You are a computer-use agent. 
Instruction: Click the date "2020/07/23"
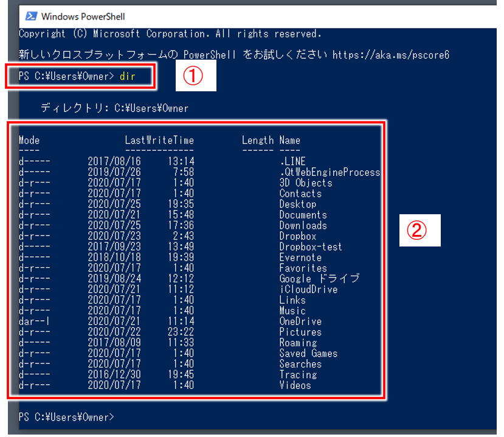coord(114,236)
